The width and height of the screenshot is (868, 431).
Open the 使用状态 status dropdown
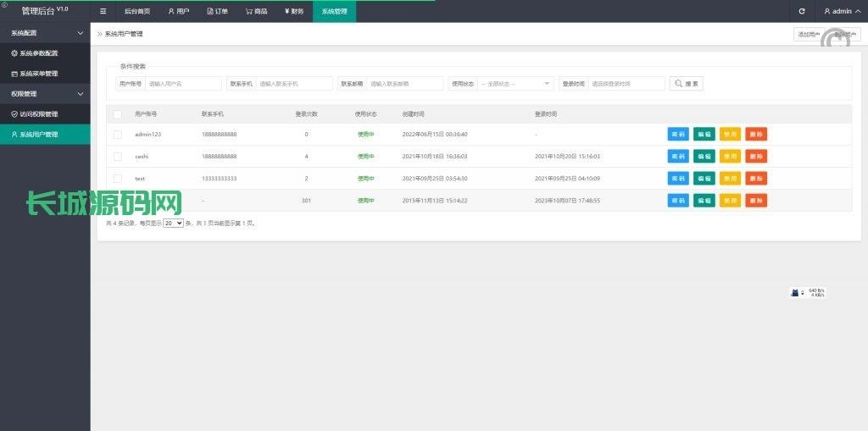515,84
